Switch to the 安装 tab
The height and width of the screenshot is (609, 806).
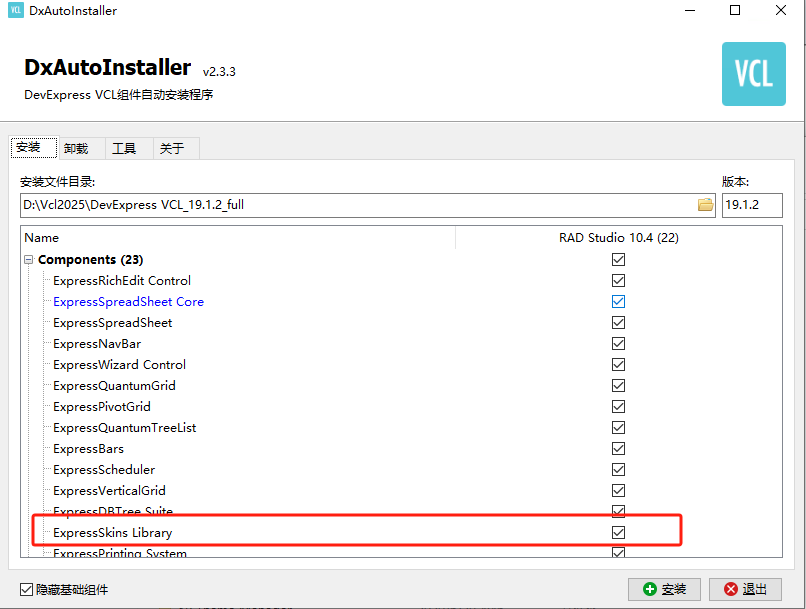point(34,148)
